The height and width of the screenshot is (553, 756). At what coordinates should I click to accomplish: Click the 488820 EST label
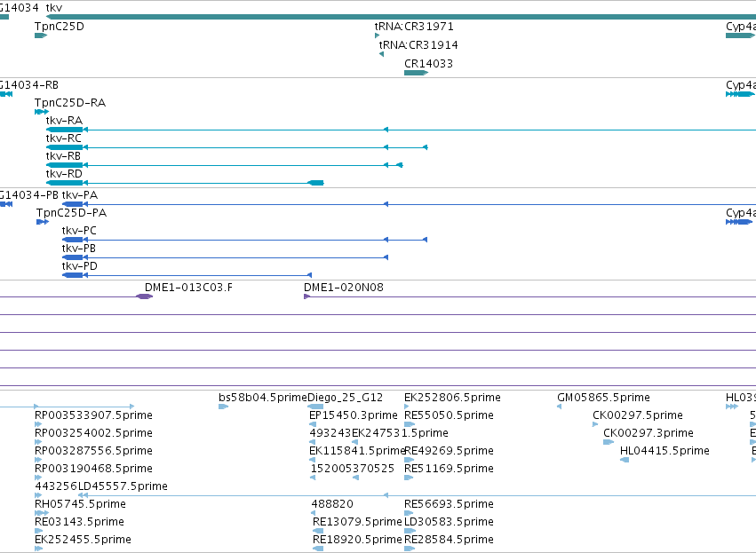pyautogui.click(x=332, y=504)
